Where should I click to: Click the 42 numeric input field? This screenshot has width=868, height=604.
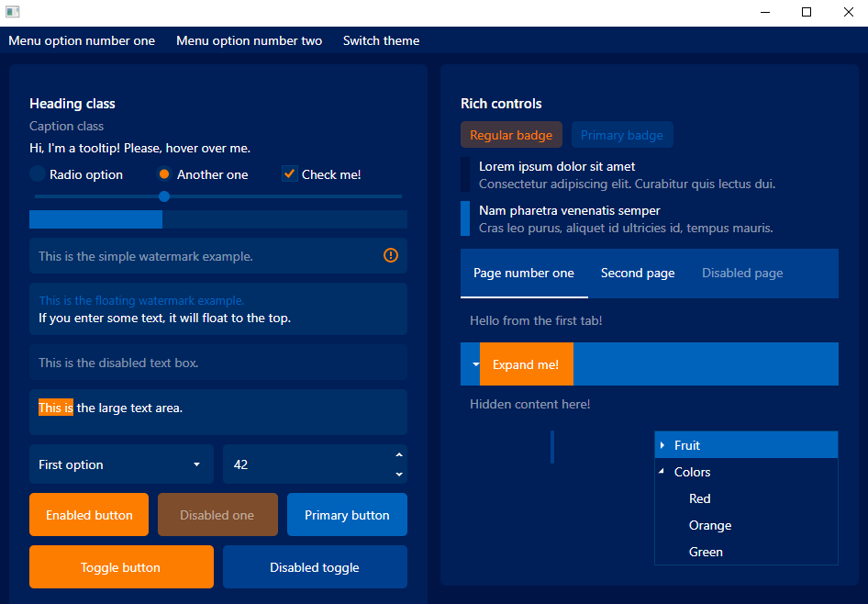coord(315,464)
